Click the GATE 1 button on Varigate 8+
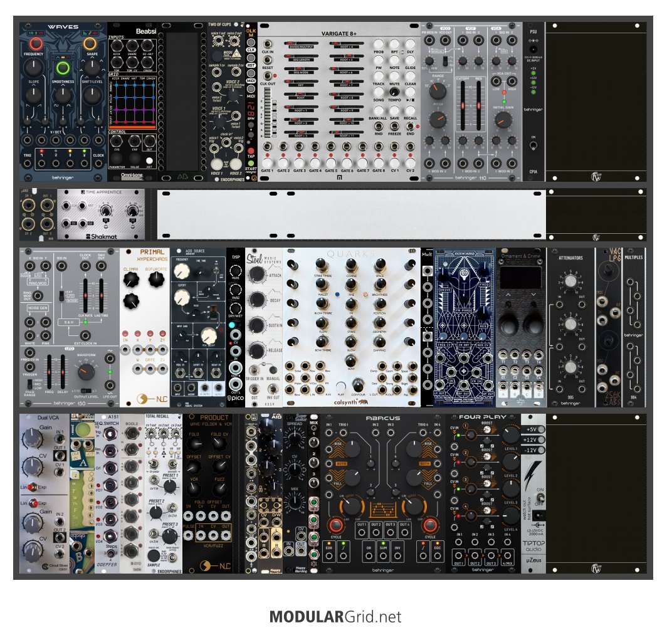 [x=267, y=162]
